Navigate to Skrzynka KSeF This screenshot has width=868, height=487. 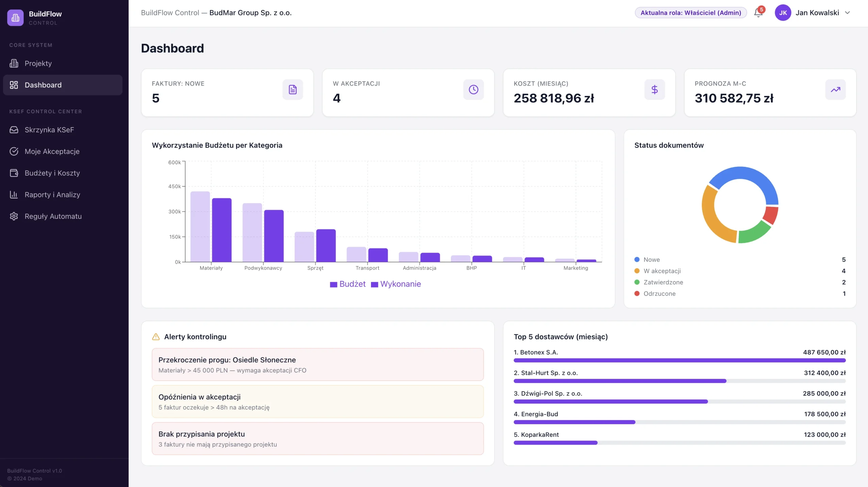coord(63,130)
